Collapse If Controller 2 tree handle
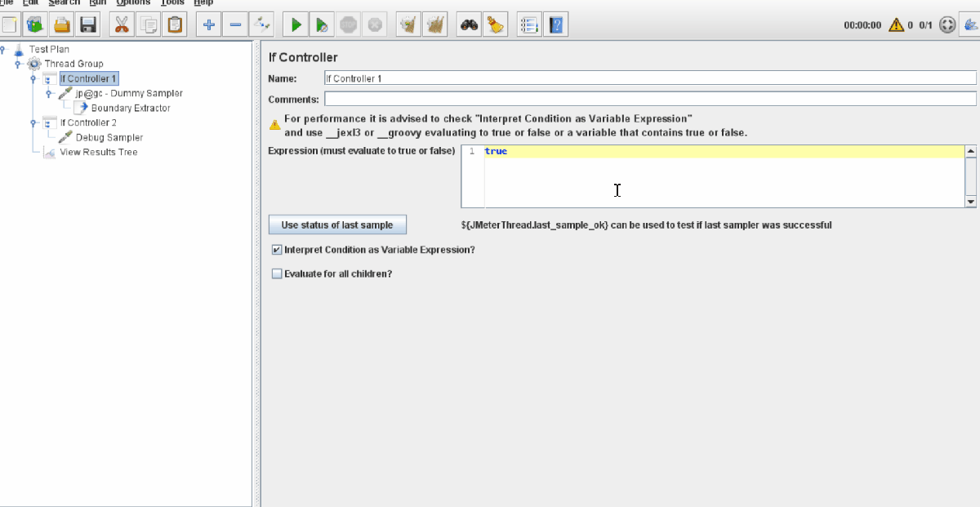This screenshot has height=507, width=980. point(33,122)
